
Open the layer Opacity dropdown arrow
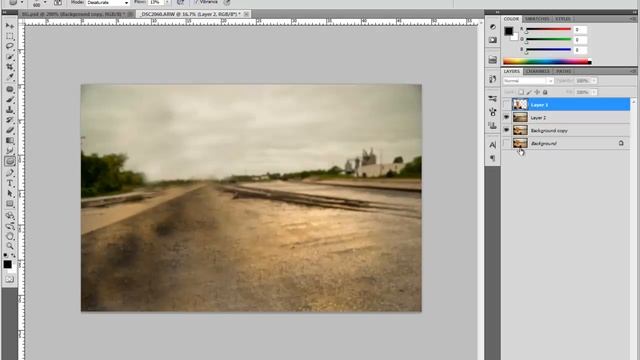coord(594,81)
